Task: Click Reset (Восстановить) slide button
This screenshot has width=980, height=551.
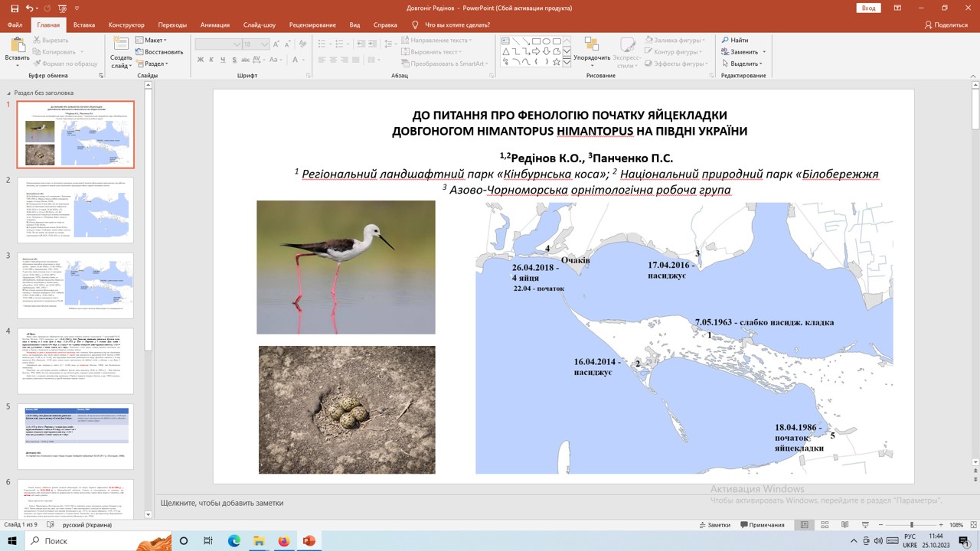Action: 159,52
